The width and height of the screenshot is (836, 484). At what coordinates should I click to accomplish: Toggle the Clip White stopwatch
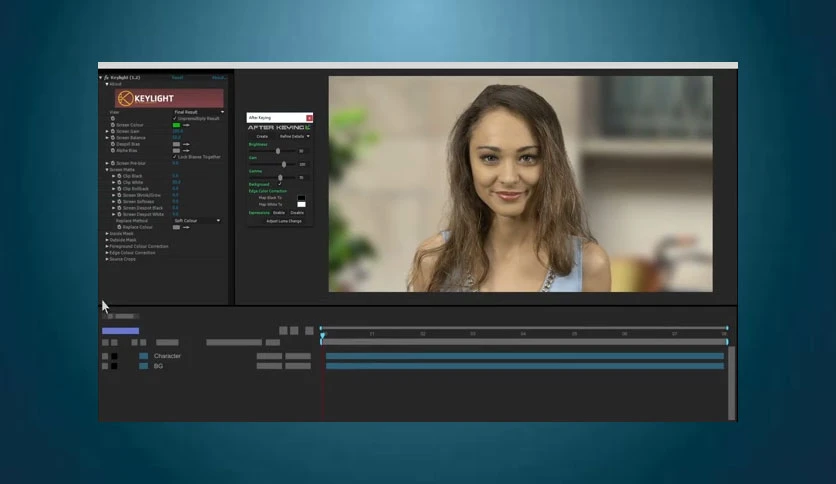click(x=119, y=182)
